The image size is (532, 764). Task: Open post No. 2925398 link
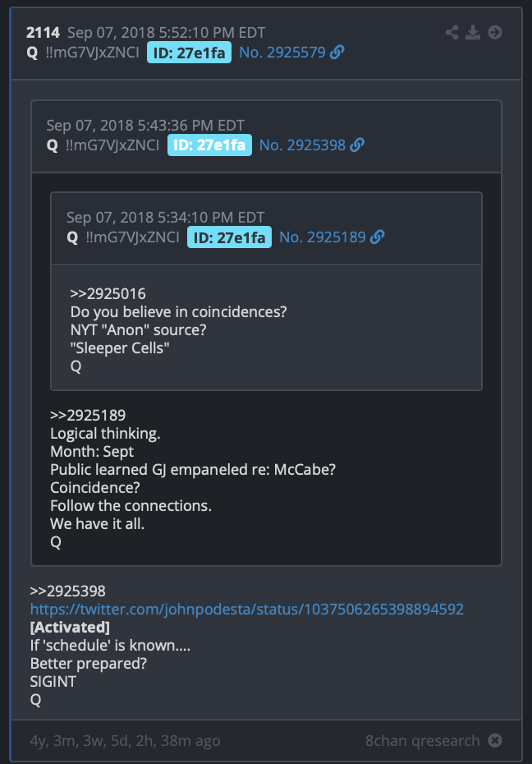pos(302,145)
